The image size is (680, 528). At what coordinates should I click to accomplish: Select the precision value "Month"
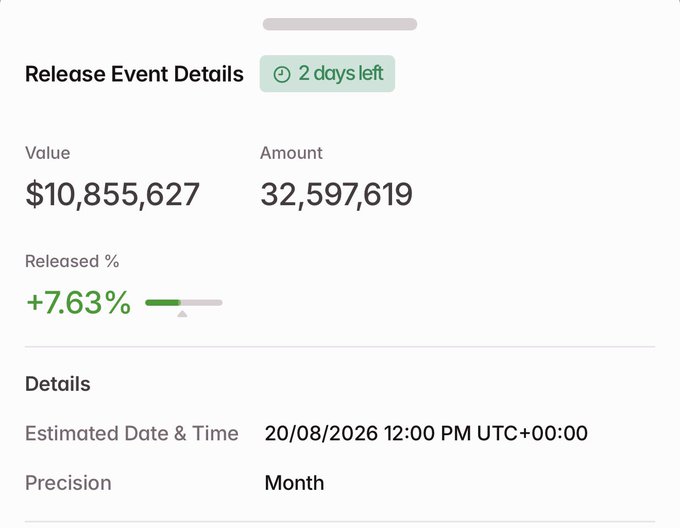pyautogui.click(x=294, y=483)
